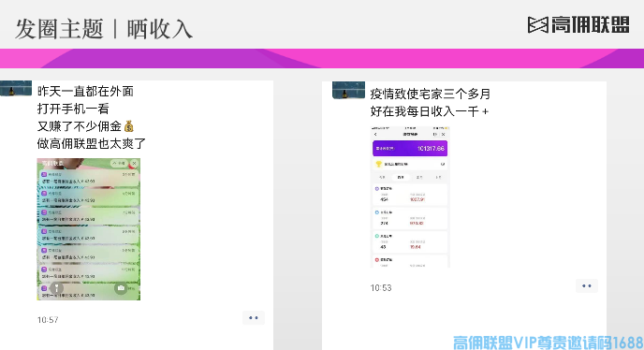Screen dimensions: 644x350
Task: Click the 10:57 timestamp
Action: (48, 320)
